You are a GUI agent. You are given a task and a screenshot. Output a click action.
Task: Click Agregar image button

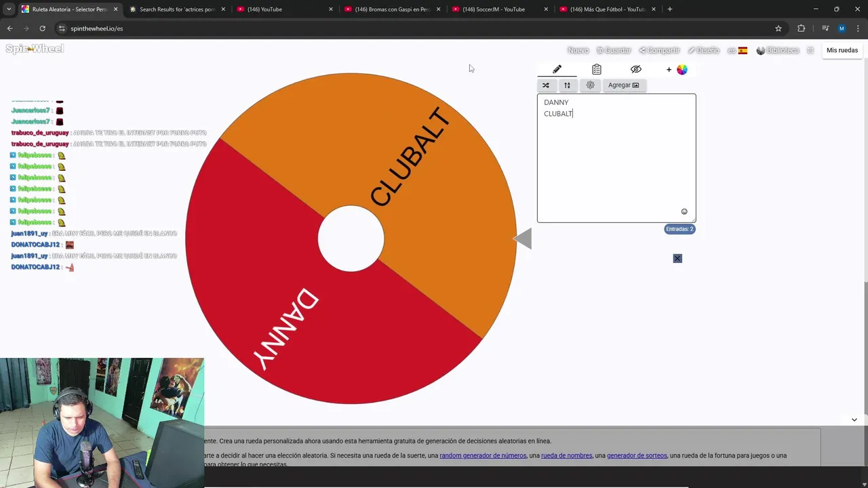(x=623, y=85)
